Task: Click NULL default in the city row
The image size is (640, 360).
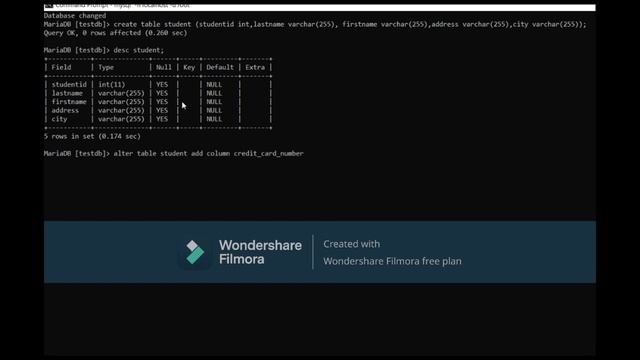Action: point(214,119)
